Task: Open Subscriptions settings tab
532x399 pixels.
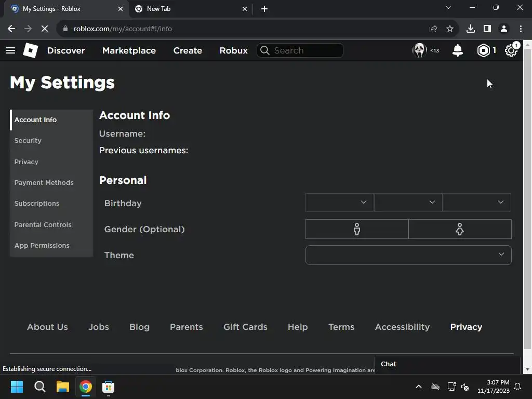Action: pos(51,203)
